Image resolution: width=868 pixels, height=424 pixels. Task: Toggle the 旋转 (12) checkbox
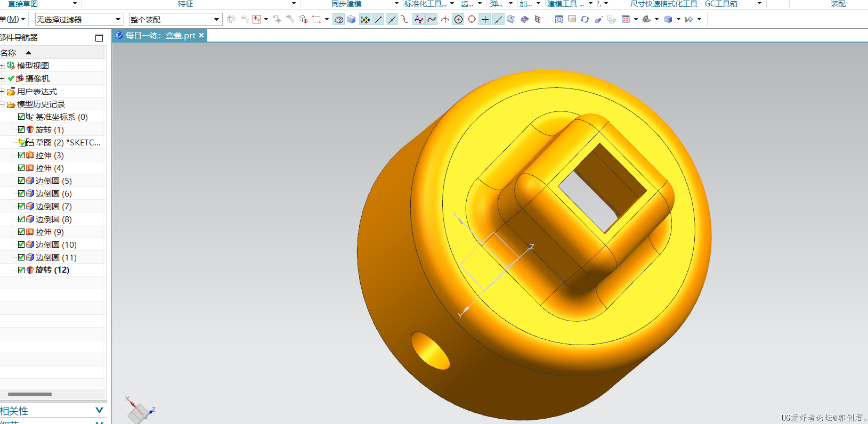tap(21, 270)
